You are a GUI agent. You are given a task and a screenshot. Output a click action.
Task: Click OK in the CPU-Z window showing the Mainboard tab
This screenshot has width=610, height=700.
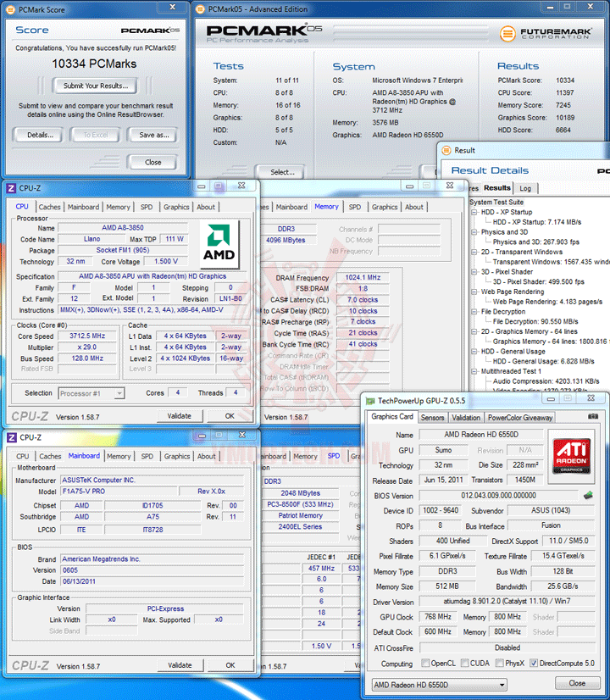coord(230,665)
